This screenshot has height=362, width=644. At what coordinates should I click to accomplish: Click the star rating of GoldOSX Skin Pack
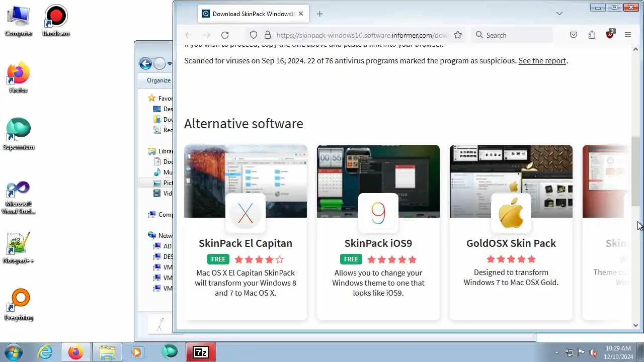tap(511, 259)
